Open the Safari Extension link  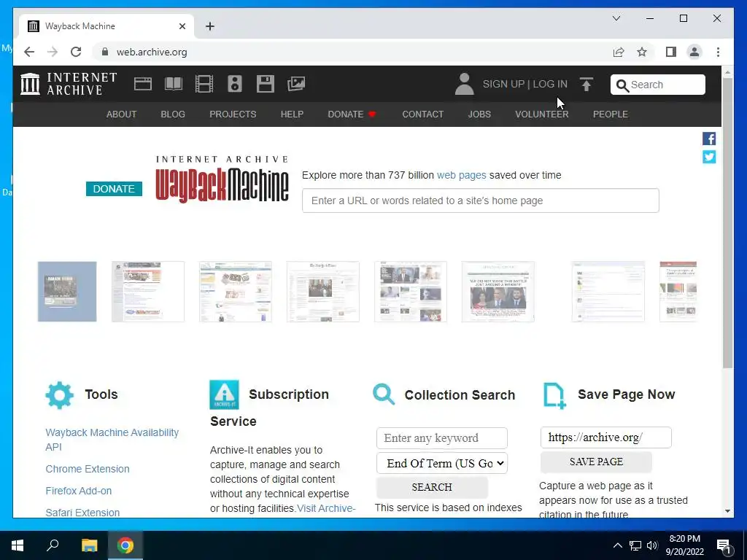point(83,513)
